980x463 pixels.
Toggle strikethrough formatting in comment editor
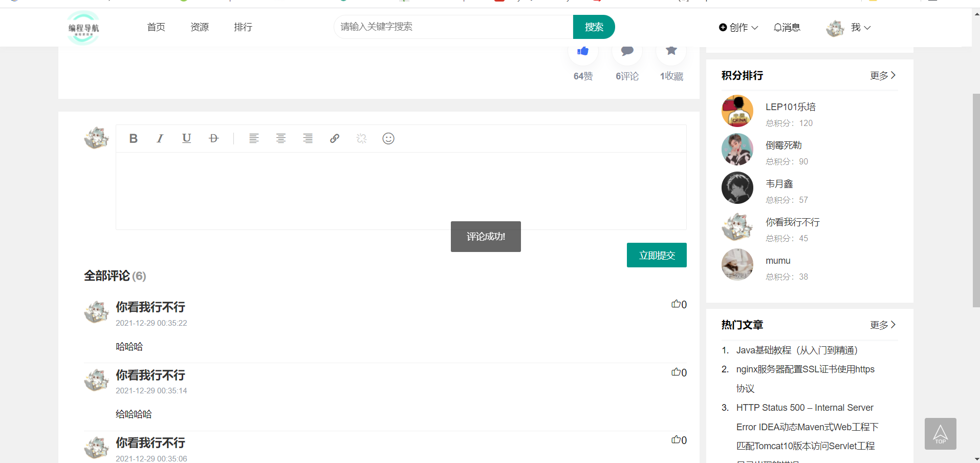click(x=214, y=138)
